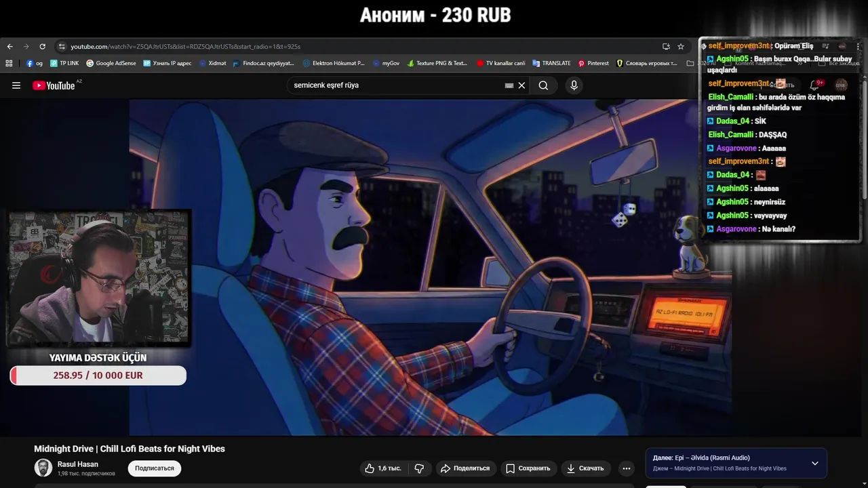Click the Midnight Drive video player

click(x=431, y=268)
